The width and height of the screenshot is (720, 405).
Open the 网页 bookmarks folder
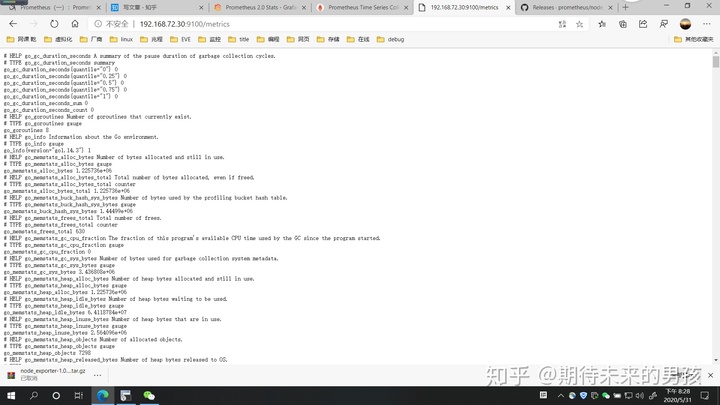pos(298,39)
